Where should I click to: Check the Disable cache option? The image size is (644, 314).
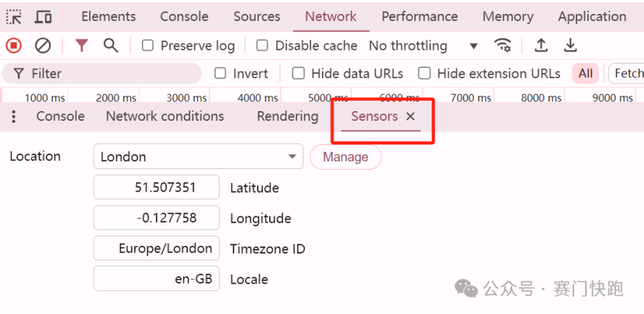(x=262, y=46)
